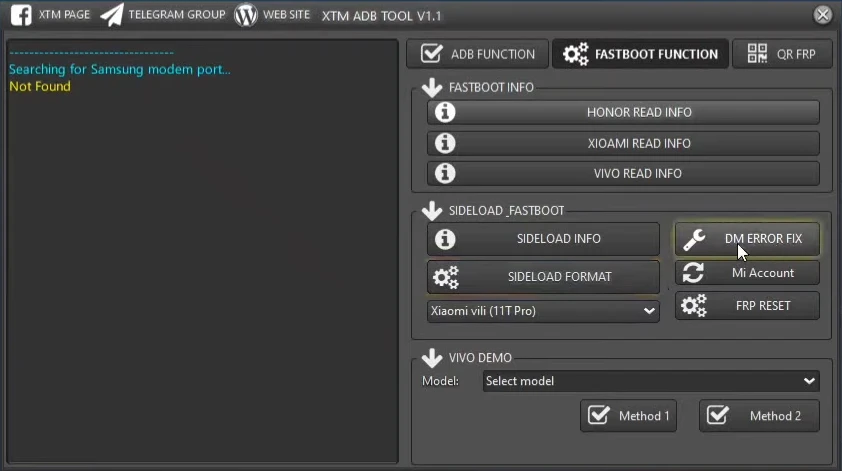Click the refresh arrows icon on Mi Account
The image size is (842, 471).
693,273
